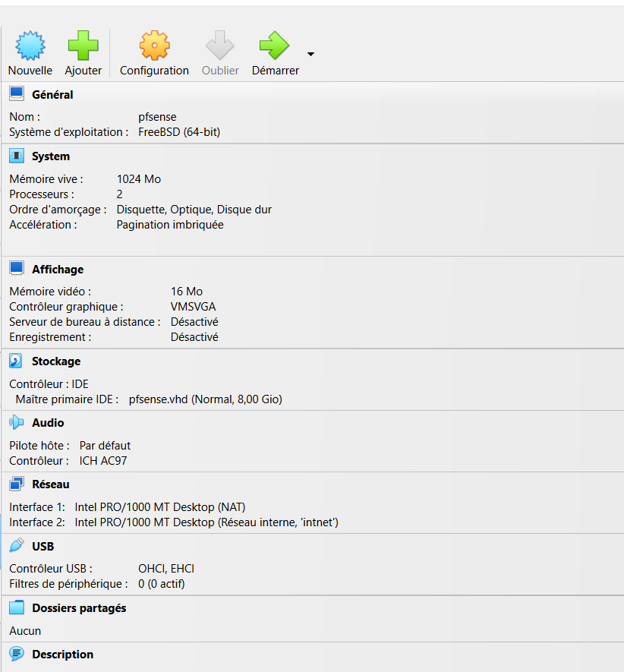Click the Interface 2 intnet network entry
624x672 pixels.
pyautogui.click(x=206, y=522)
